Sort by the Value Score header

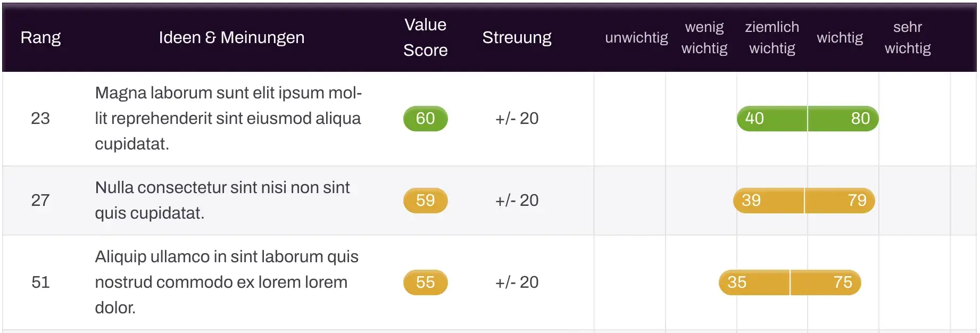425,37
